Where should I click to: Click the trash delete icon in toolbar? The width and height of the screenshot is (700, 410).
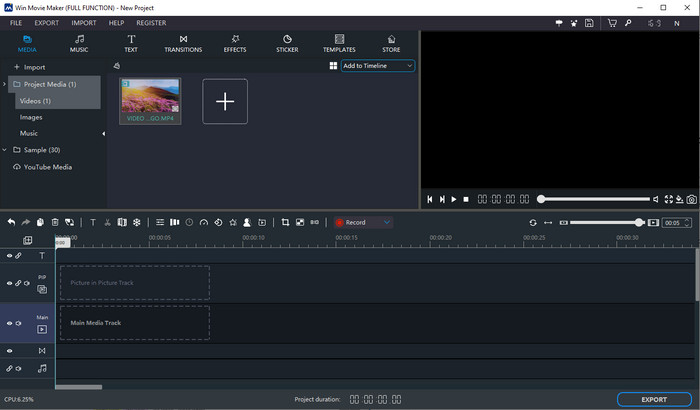point(55,222)
